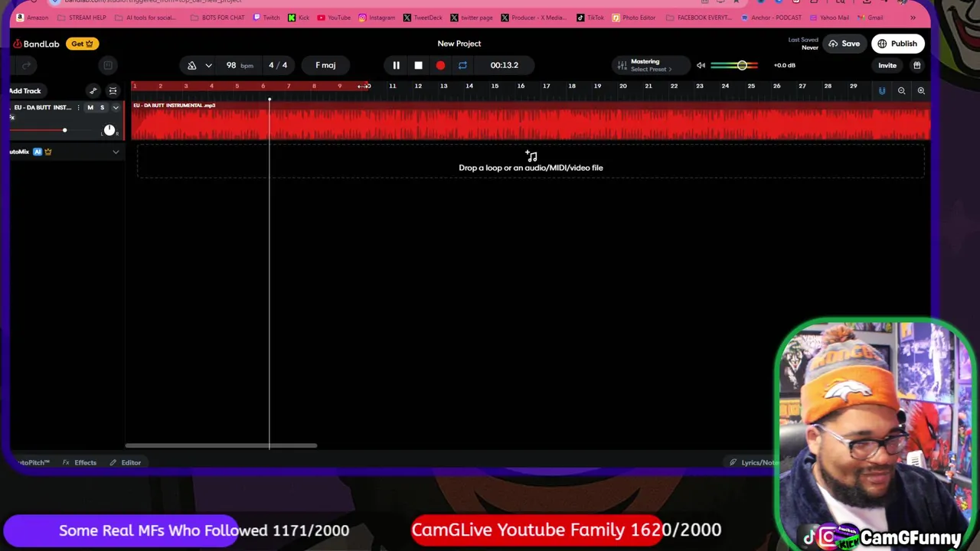Click bar 14 on the timeline ruler
Screen dimensions: 980x551
click(469, 86)
